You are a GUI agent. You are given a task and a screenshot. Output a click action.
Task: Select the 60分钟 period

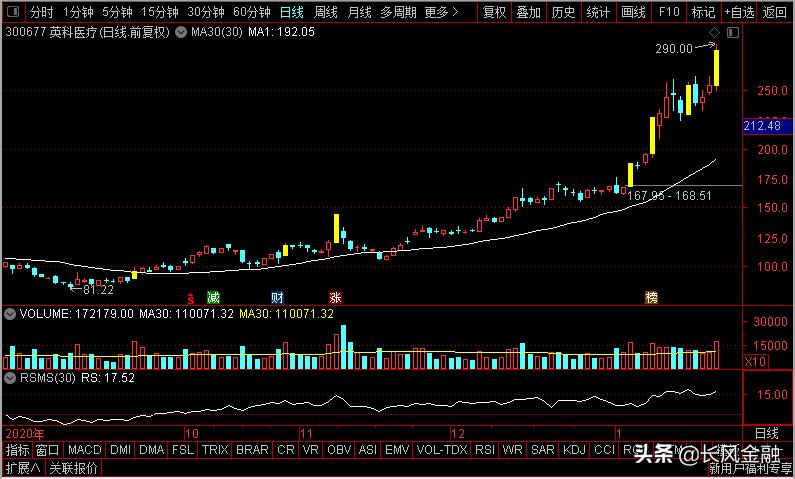point(252,12)
